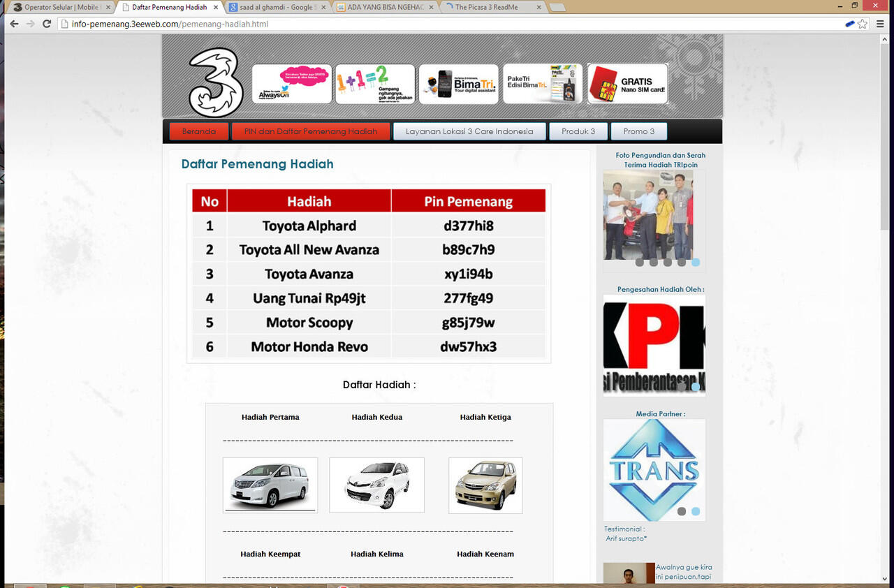Image resolution: width=894 pixels, height=588 pixels.
Task: Close the Operator Selular tab
Action: click(x=108, y=7)
